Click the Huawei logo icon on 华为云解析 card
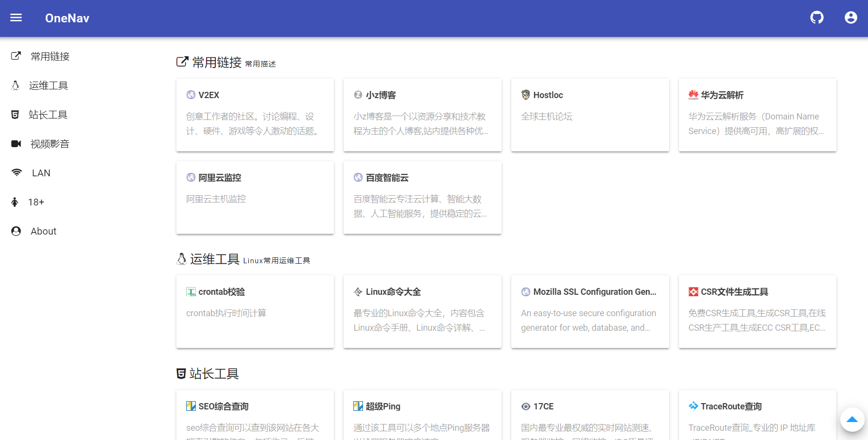The width and height of the screenshot is (868, 440). (693, 95)
